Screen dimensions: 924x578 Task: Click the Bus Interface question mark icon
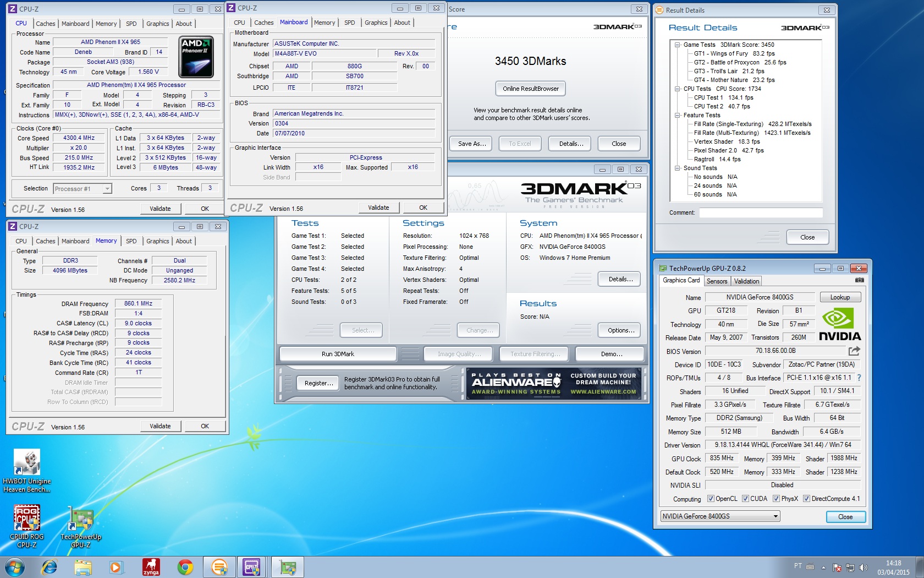(859, 378)
